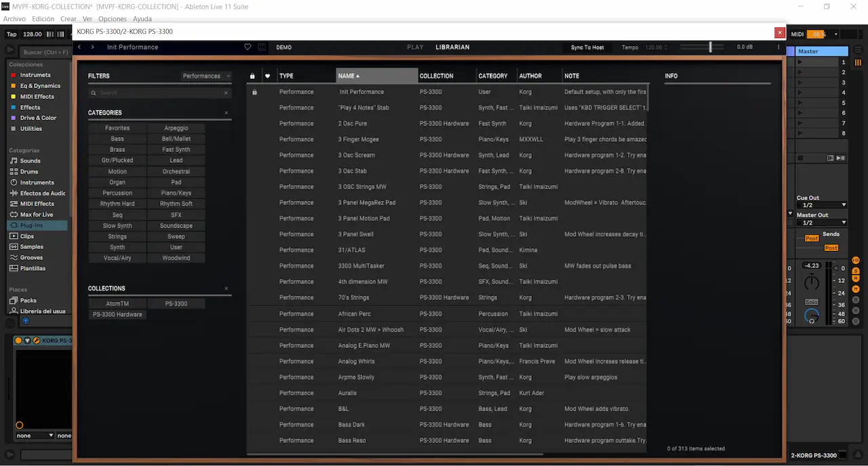Toggle second Post send button
The width and height of the screenshot is (868, 466).
[x=831, y=248]
